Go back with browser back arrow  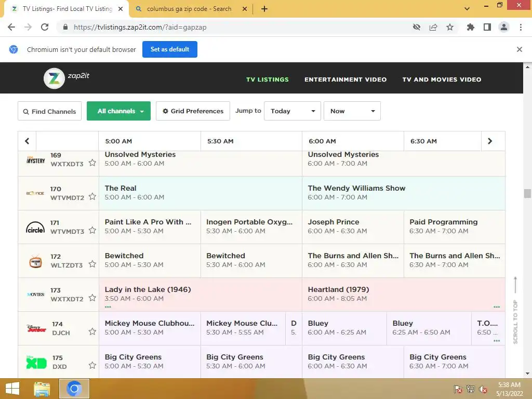(11, 27)
